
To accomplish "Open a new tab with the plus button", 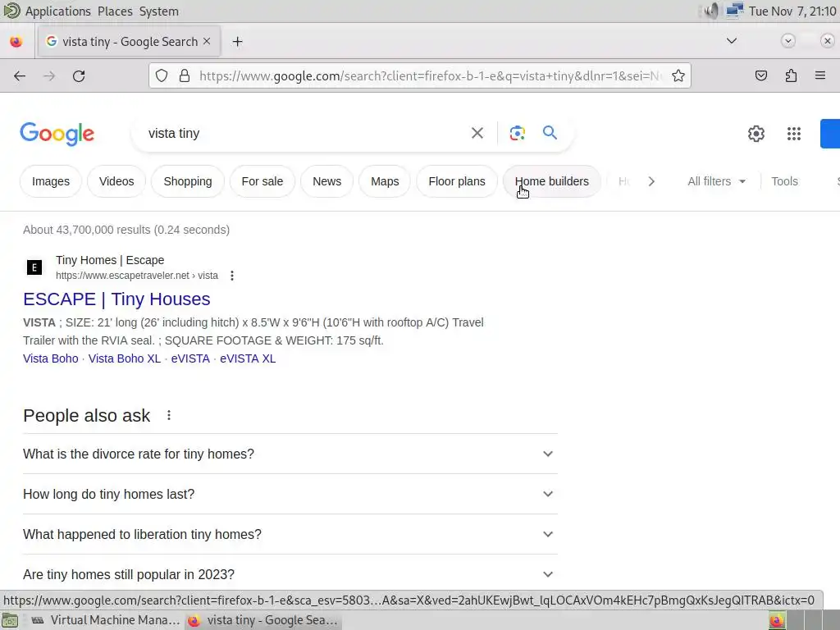I will (237, 42).
